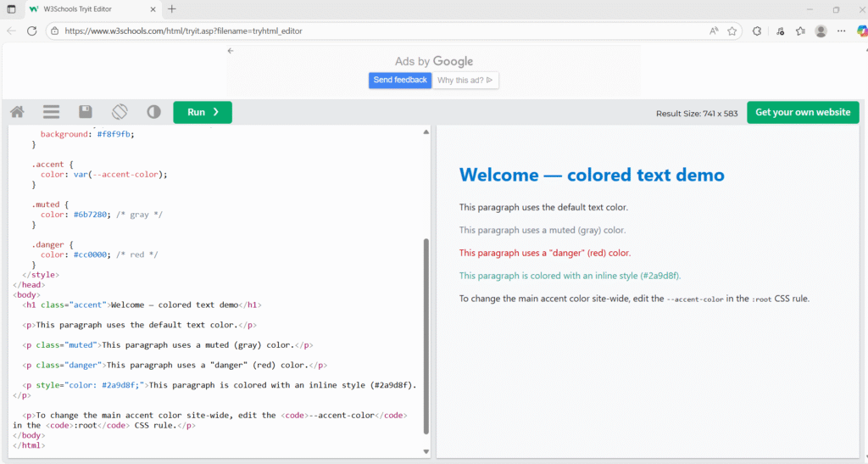Screen dimensions: 868x464
Task: Add this page to favorites with the star icon
Action: 732,31
